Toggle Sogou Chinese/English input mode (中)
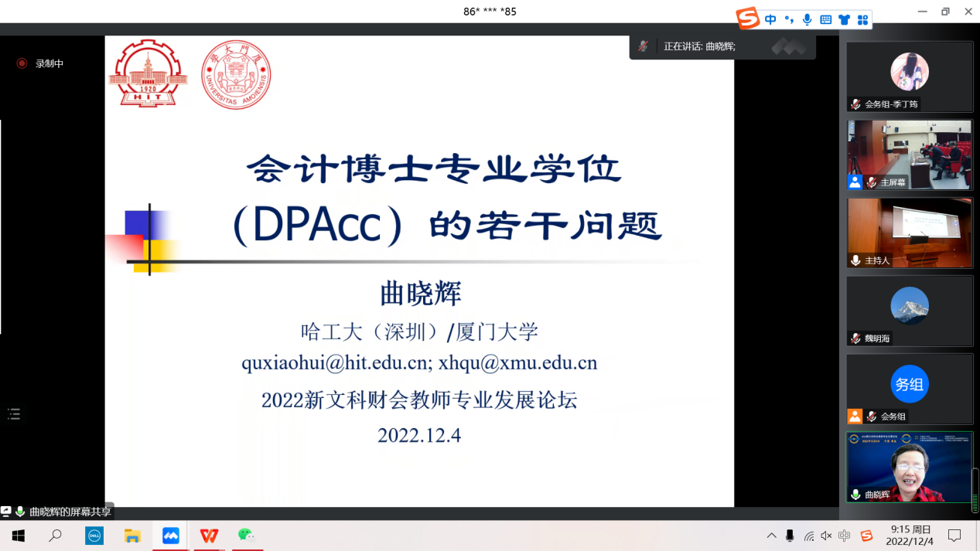This screenshot has width=980, height=551. coord(770,20)
